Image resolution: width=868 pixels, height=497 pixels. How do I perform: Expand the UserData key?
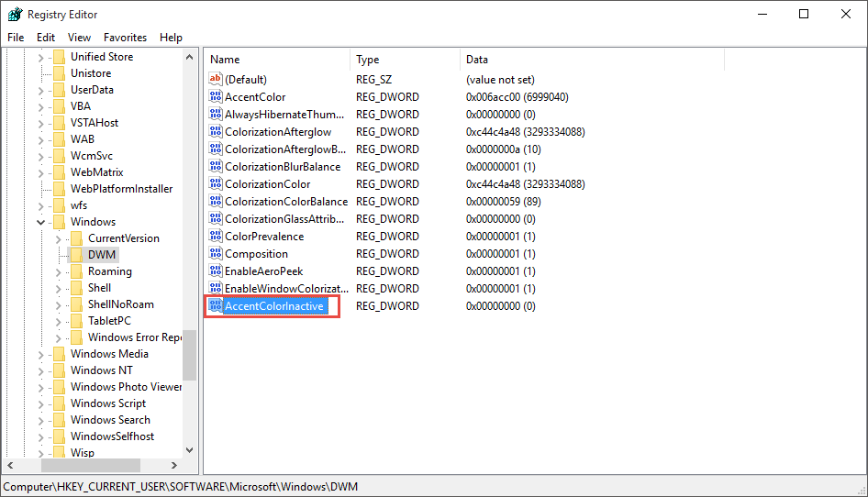[40, 90]
